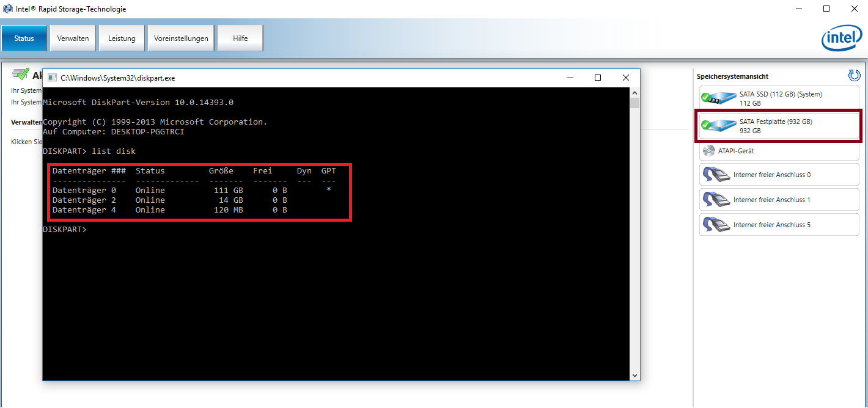Viewport: 868px width, 408px height.
Task: Select the SATA Festplatte (932 GB) drive icon
Action: click(x=719, y=125)
